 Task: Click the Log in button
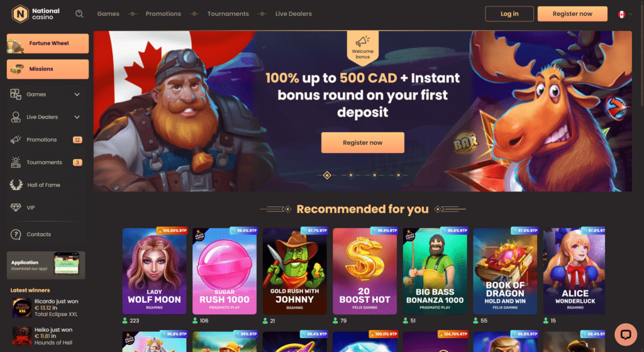[509, 14]
